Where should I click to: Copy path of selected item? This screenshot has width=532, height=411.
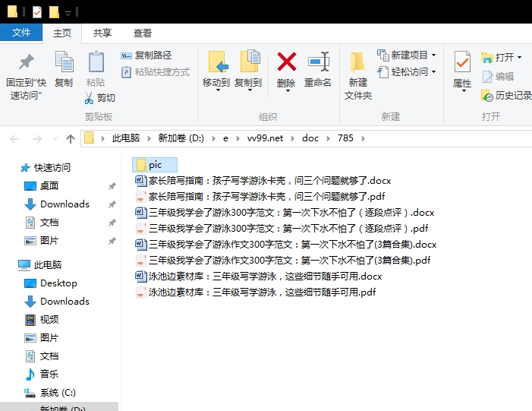tap(146, 55)
